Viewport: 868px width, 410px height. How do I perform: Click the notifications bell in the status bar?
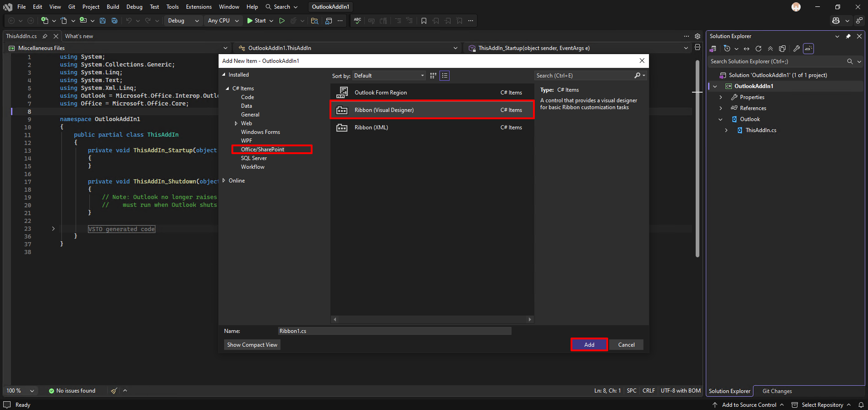[x=861, y=405]
